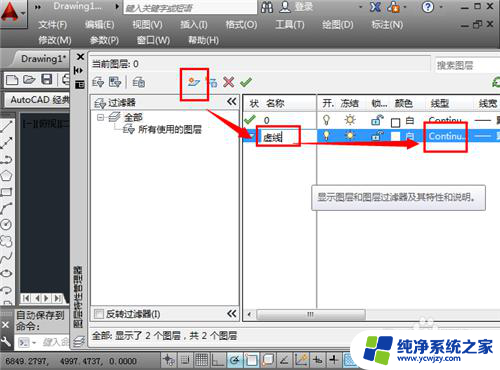Collapse the filter tree with top chevrons

[x=232, y=102]
